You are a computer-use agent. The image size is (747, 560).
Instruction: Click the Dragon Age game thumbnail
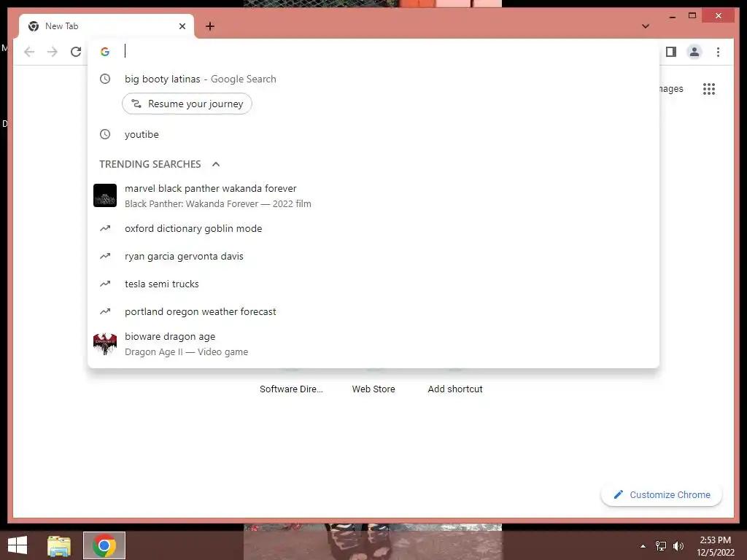(x=105, y=344)
